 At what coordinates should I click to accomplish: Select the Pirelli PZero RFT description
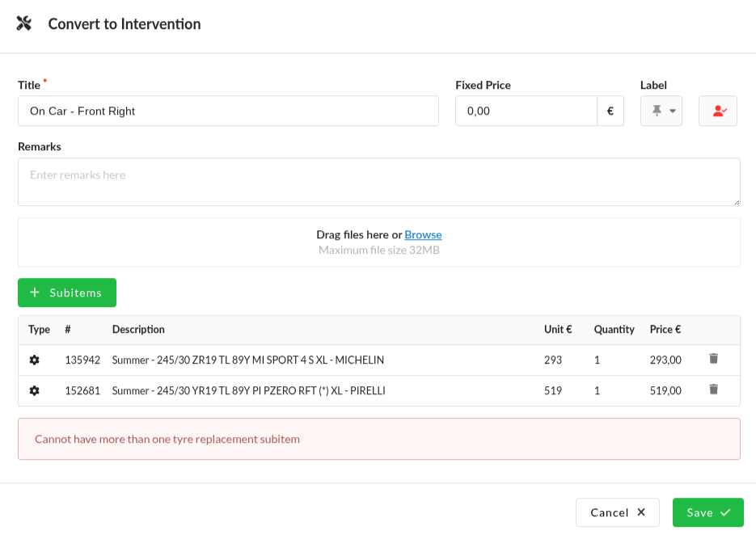248,390
